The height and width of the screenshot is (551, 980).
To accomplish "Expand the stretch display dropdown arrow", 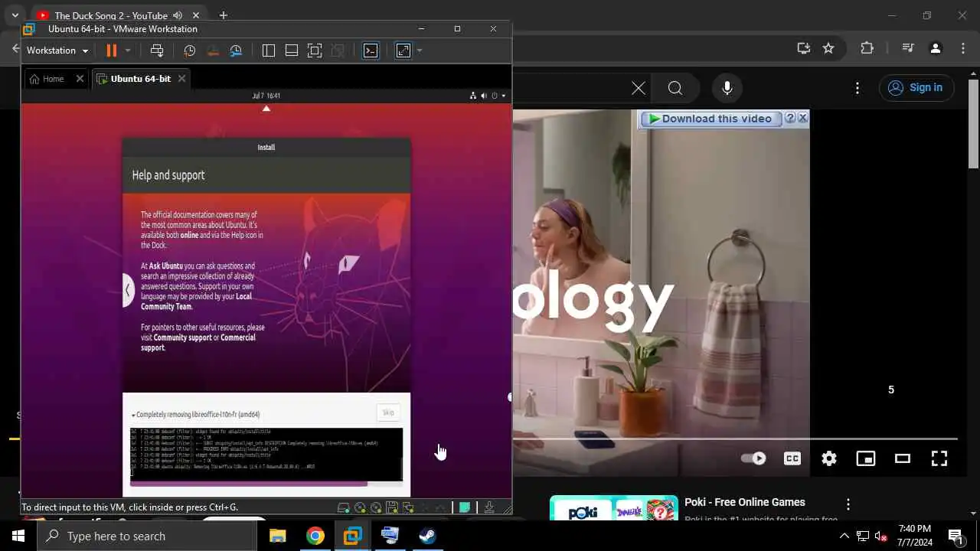I will tap(420, 51).
